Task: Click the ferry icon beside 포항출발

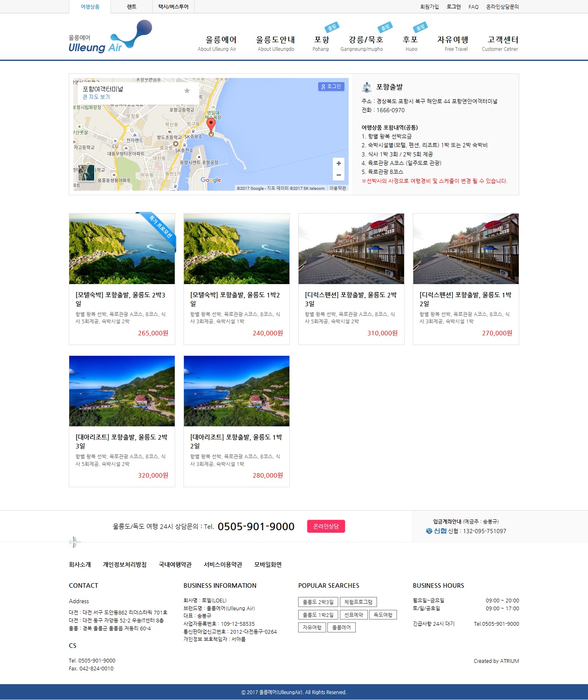Action: point(367,87)
